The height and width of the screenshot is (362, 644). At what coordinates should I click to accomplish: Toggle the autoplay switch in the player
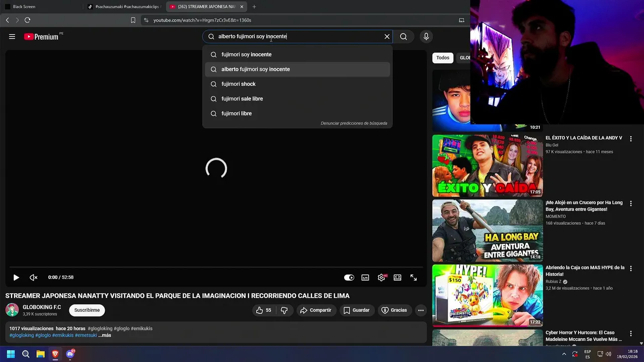coord(349,278)
